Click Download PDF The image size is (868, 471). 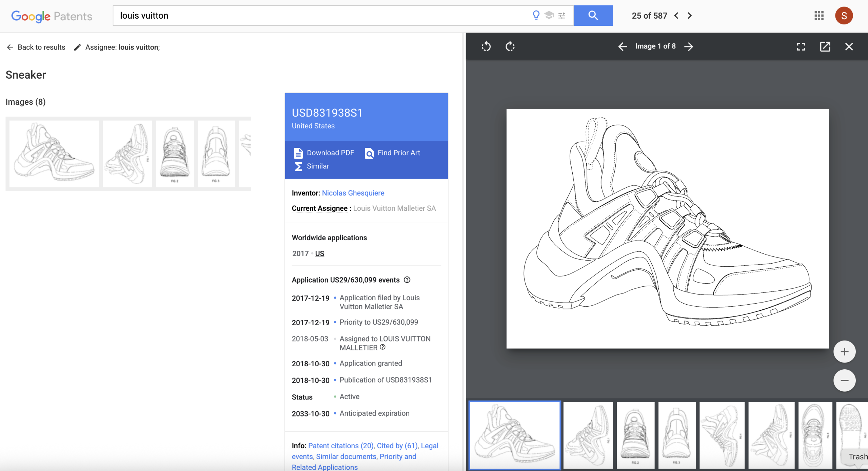(324, 153)
